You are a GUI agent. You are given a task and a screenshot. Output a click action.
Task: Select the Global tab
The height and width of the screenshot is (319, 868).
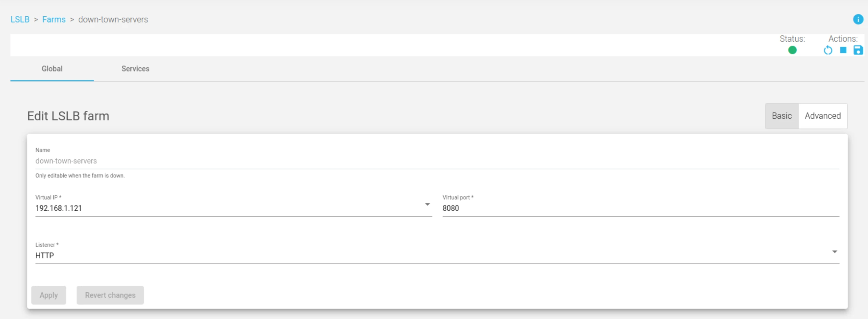[x=52, y=69]
